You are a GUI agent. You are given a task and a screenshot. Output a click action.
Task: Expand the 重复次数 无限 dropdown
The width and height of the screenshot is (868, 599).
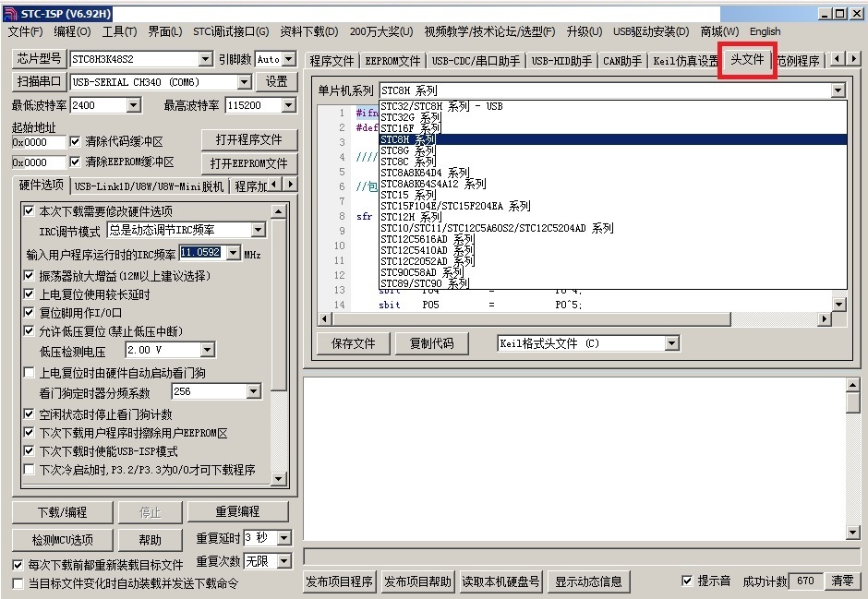284,561
